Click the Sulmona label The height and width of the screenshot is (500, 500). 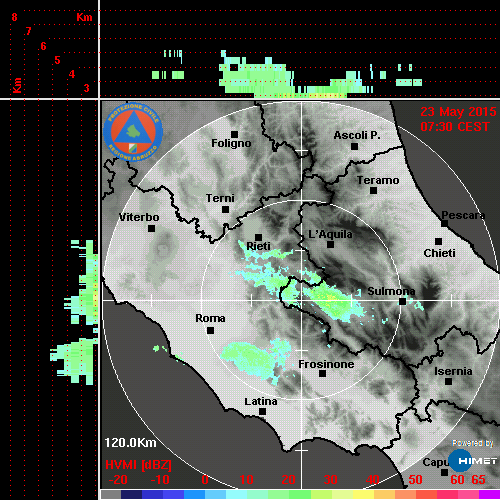391,291
